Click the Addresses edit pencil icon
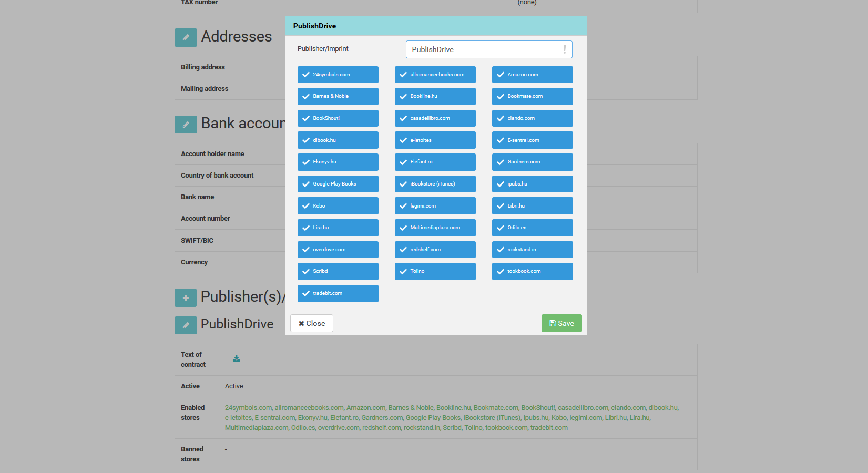The height and width of the screenshot is (473, 868). tap(186, 37)
